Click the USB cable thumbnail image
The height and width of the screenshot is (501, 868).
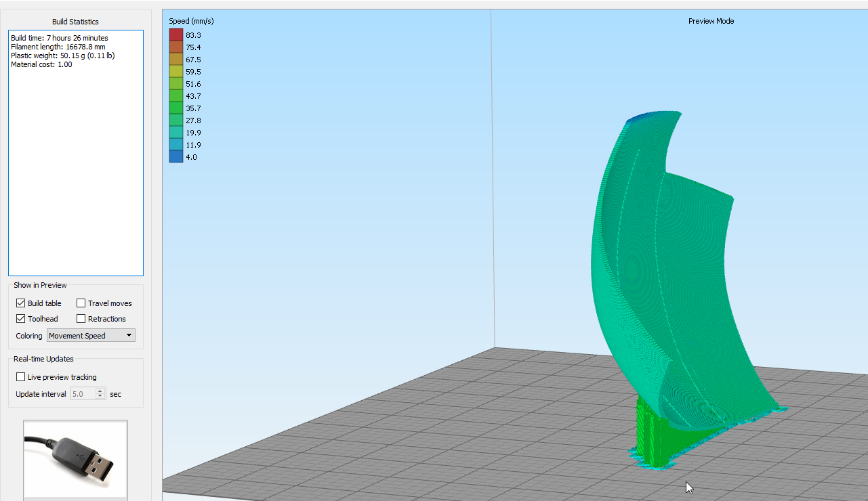click(75, 459)
